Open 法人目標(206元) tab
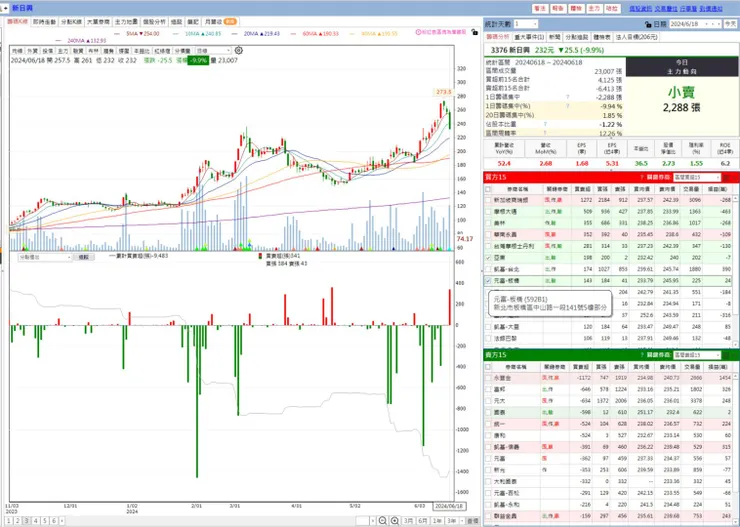The width and height of the screenshot is (740, 527). [637, 37]
